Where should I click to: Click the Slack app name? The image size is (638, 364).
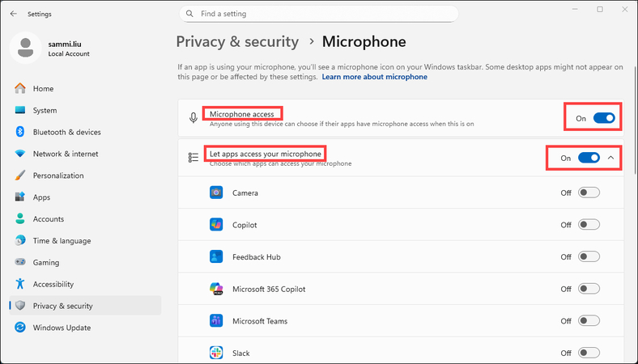click(241, 353)
